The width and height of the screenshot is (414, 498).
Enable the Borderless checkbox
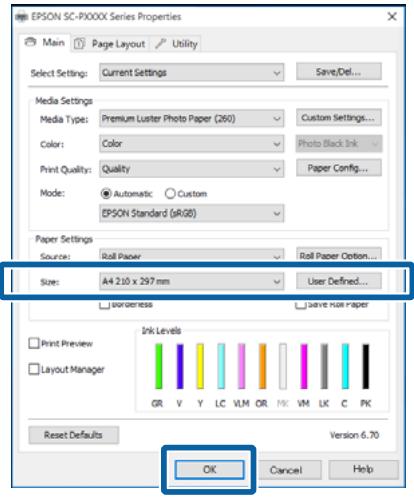point(104,304)
